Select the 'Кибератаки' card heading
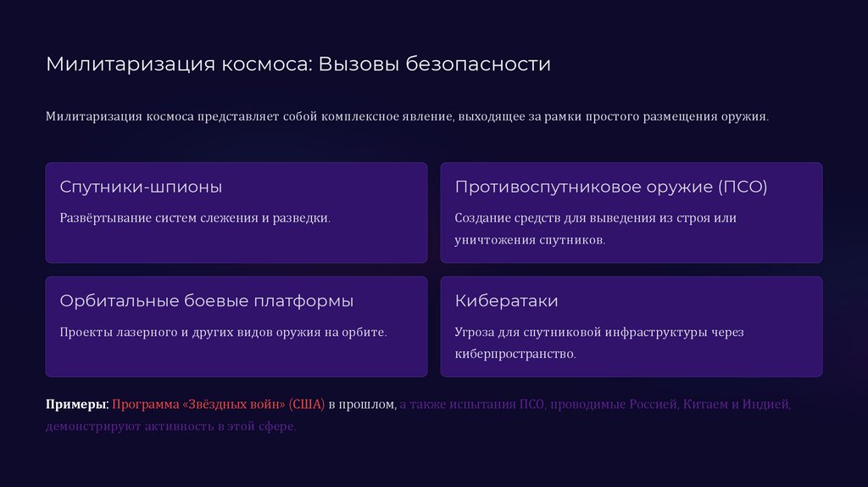Image resolution: width=868 pixels, height=487 pixels. pyautogui.click(x=507, y=301)
